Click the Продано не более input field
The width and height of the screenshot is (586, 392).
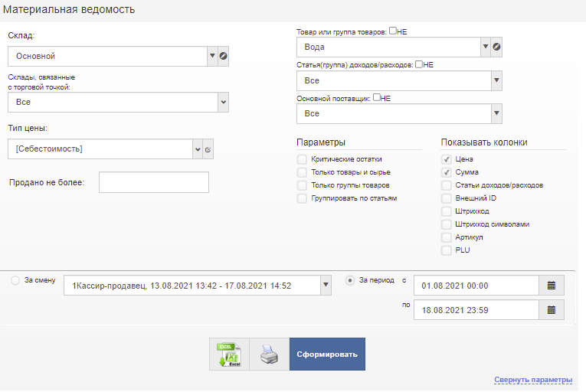154,182
